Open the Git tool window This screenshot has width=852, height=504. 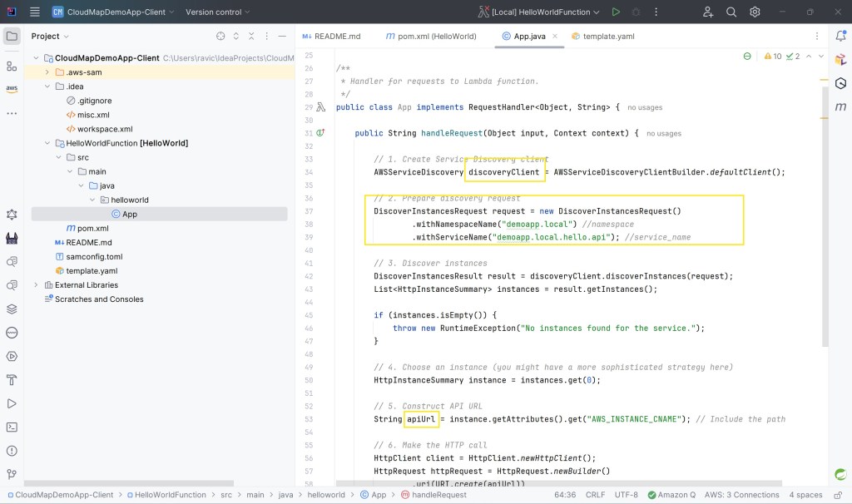[x=12, y=474]
